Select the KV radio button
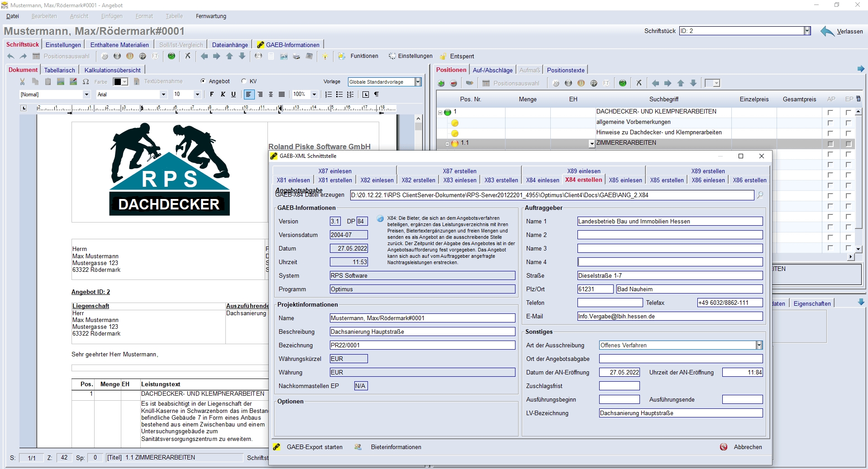Image resolution: width=868 pixels, height=469 pixels. [244, 81]
